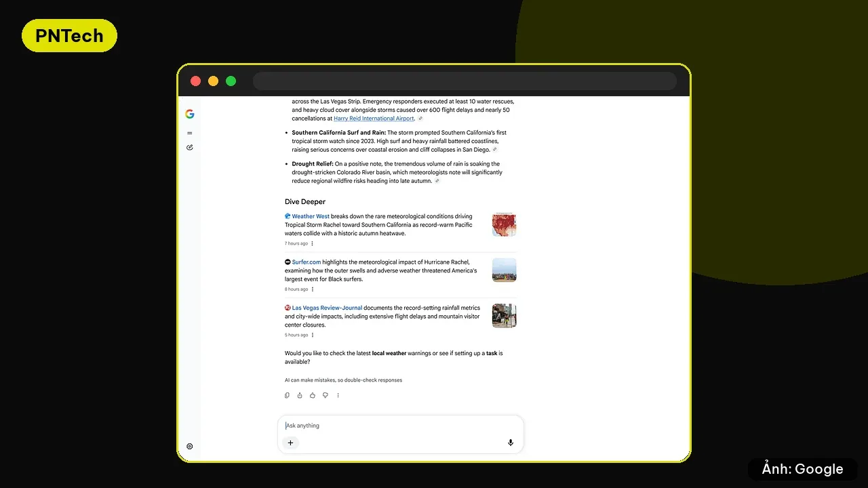
Task: Open settings gear in the sidebar
Action: 190,447
